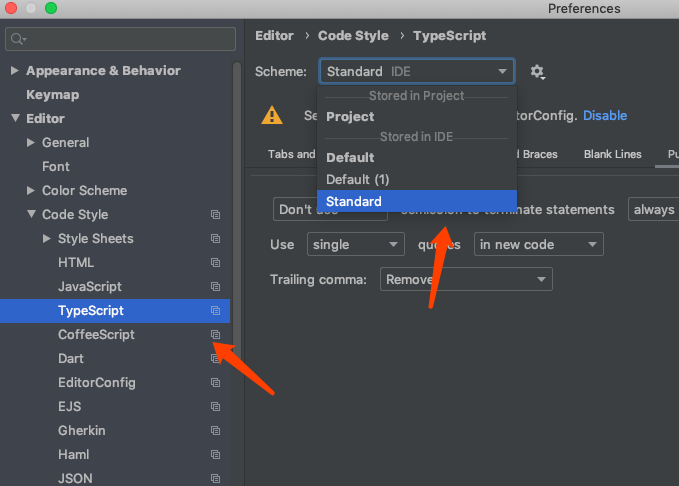
Task: Expand the Appearance & Behavior section
Action: pyautogui.click(x=14, y=71)
